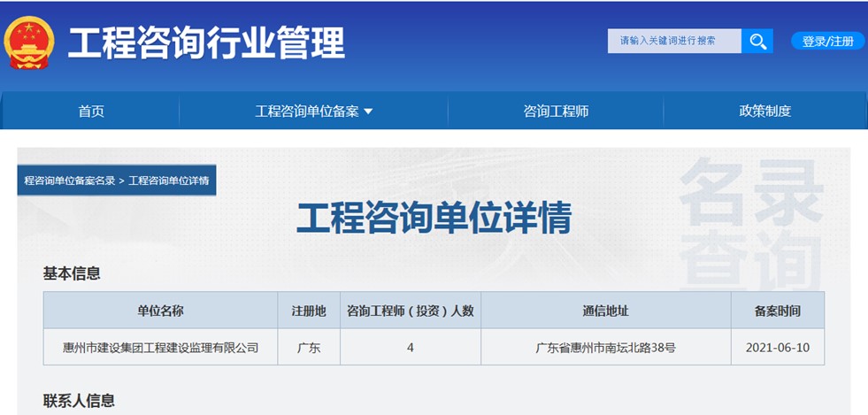
Task: Click the 咨询工程师（投资）人数 column header
Action: (x=411, y=311)
